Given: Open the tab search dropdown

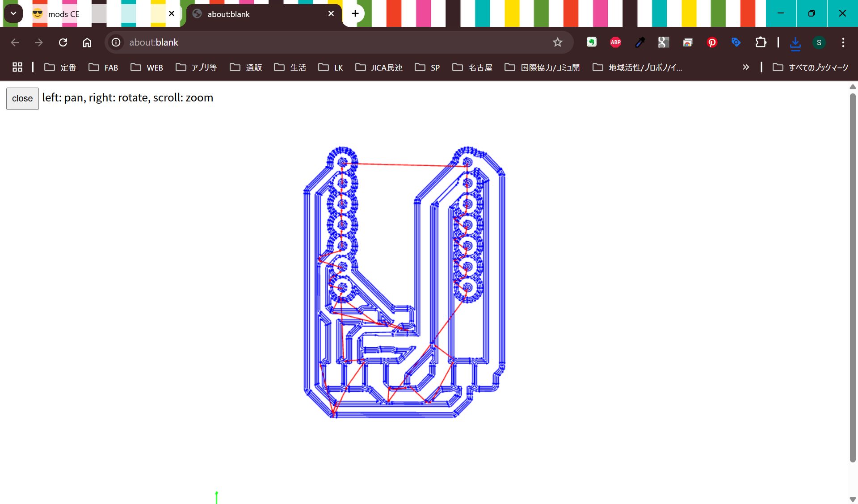Looking at the screenshot, I should (13, 14).
